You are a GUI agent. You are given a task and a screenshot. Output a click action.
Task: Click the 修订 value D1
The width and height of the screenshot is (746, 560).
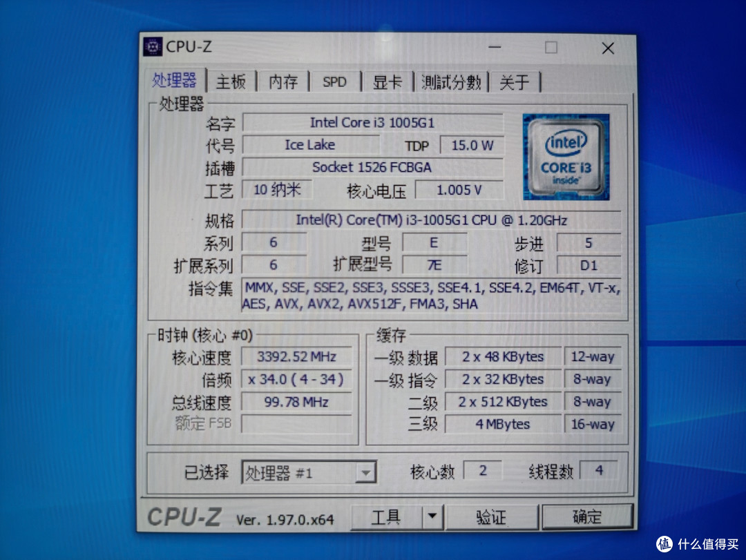589,265
